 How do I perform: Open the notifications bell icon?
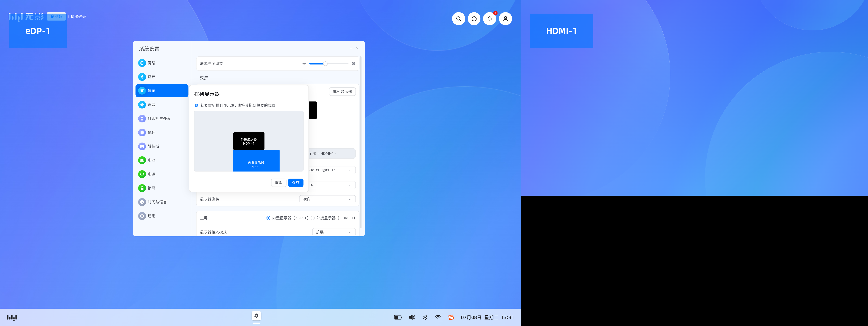[x=490, y=19]
